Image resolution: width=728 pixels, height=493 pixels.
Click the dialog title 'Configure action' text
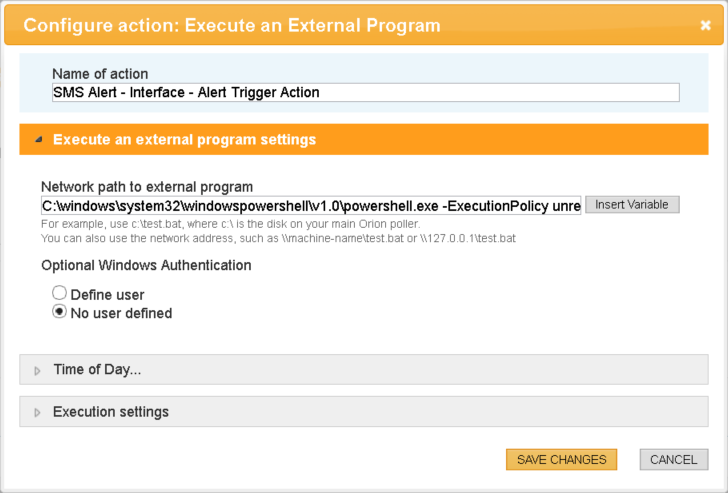click(231, 25)
